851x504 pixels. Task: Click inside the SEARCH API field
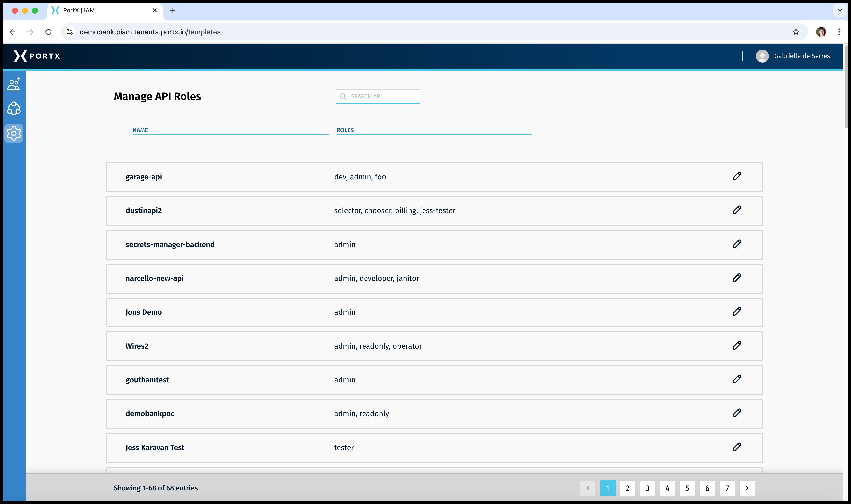(x=377, y=96)
